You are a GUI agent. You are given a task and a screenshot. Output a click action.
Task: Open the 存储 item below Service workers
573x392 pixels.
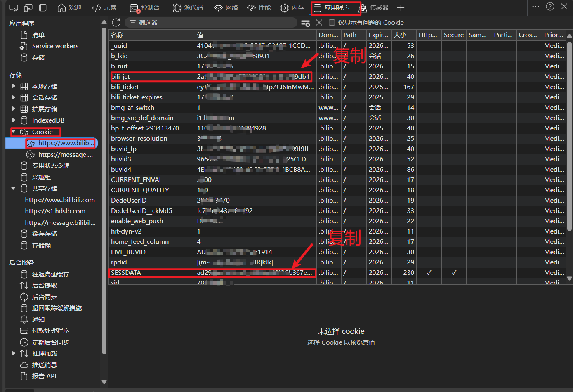(38, 58)
